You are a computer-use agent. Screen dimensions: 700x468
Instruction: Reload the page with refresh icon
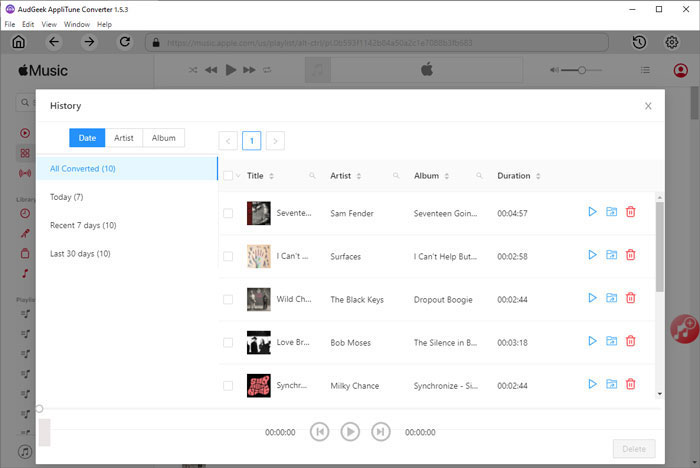[125, 42]
